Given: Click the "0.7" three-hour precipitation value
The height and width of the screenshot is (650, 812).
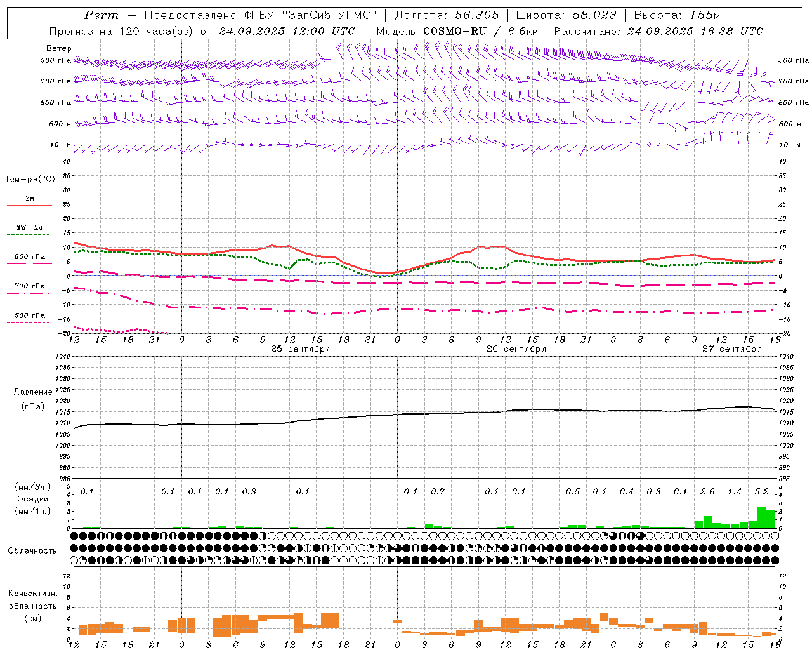Looking at the screenshot, I should [x=438, y=491].
